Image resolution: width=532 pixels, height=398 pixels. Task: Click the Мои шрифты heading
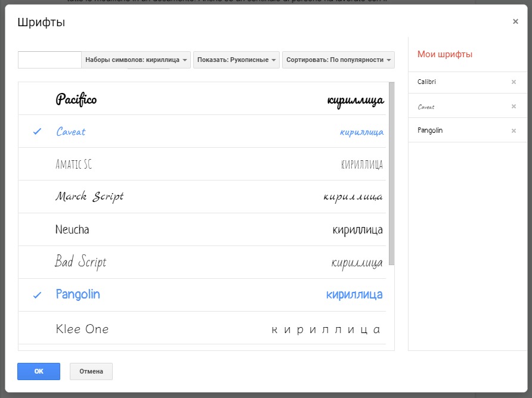click(445, 54)
